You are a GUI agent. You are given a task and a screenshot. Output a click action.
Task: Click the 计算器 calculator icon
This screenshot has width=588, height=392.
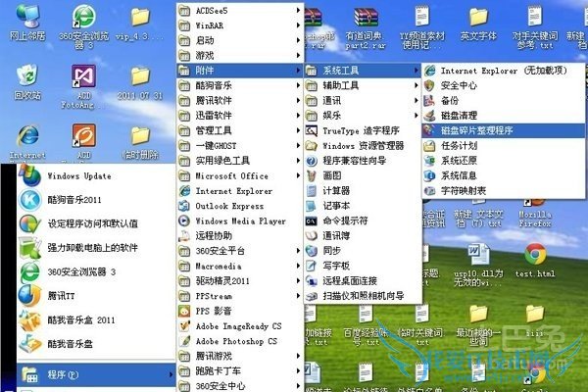[312, 190]
